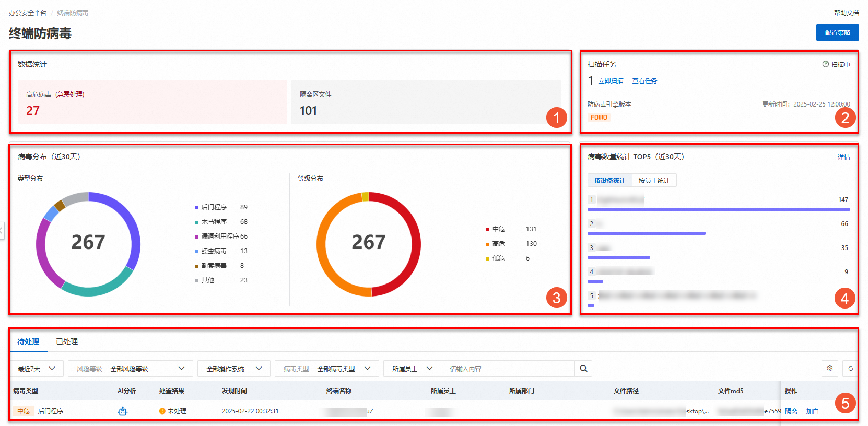Click the 配置策略 button
868x426 pixels.
point(838,32)
